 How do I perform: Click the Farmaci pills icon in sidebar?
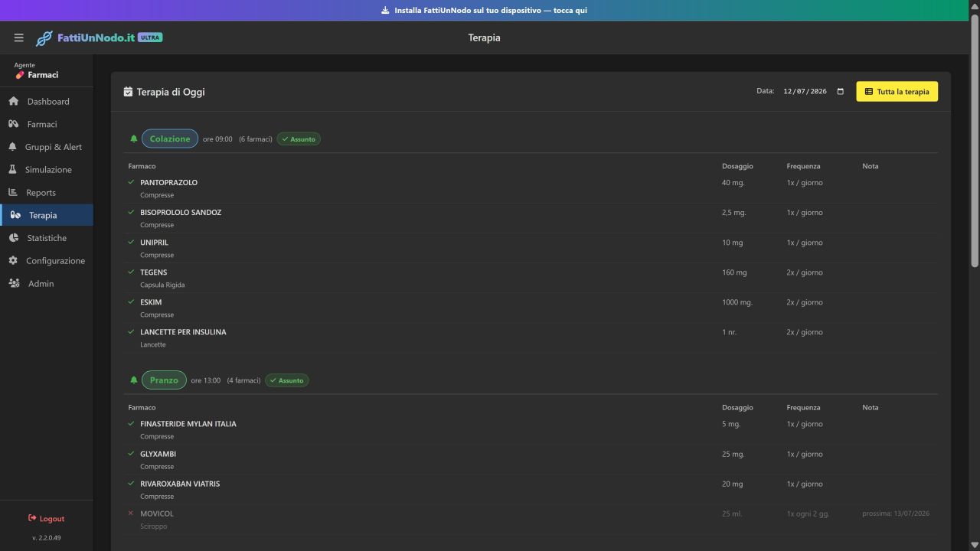click(13, 124)
